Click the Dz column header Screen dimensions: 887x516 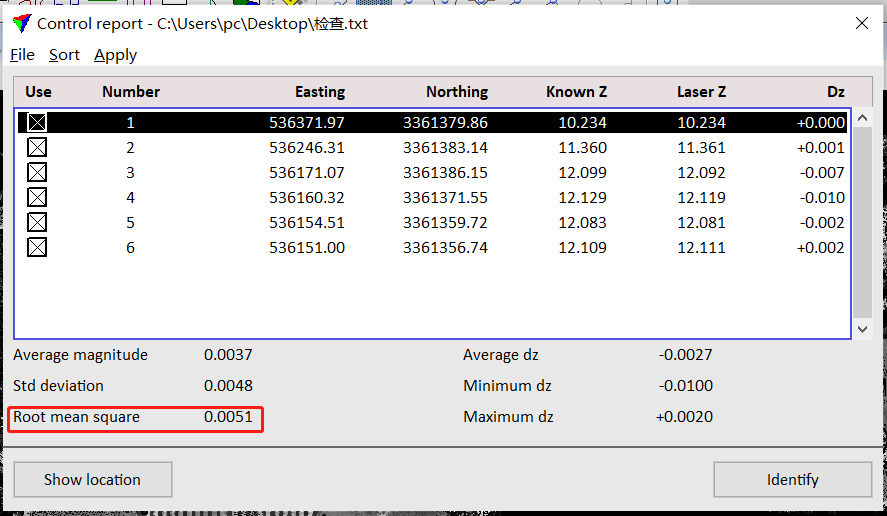point(835,92)
